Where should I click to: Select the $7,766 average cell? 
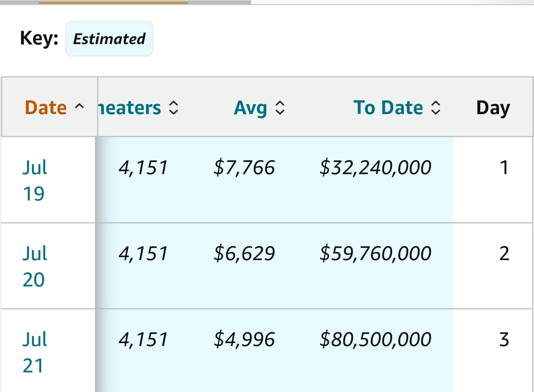coord(244,167)
